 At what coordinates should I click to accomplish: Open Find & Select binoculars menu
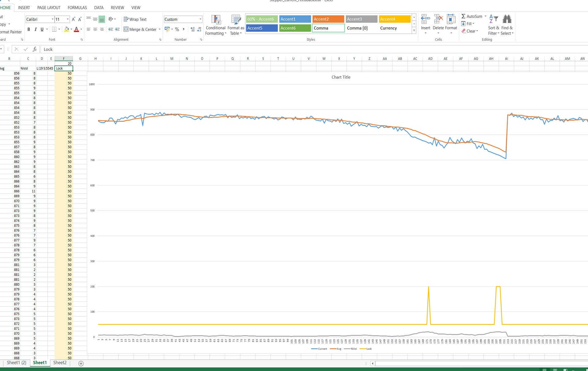tap(507, 25)
